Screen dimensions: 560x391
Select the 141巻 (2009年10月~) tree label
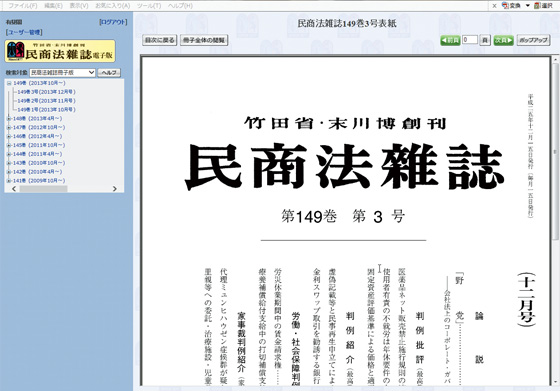39,181
